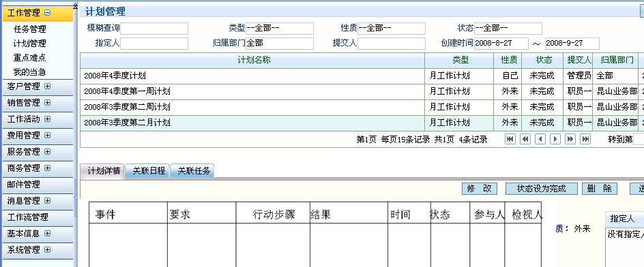Go to first page of plan list
This screenshot has width=644, height=267.
pyautogui.click(x=510, y=139)
